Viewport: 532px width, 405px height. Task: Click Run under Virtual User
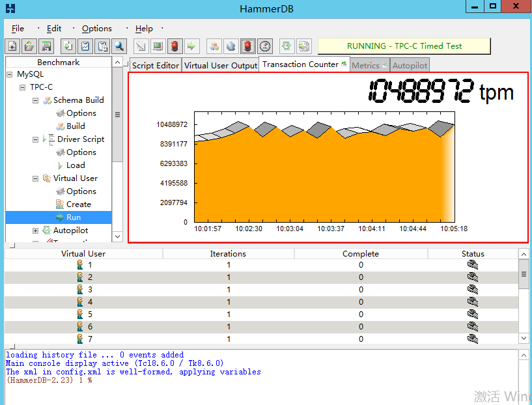pyautogui.click(x=74, y=217)
